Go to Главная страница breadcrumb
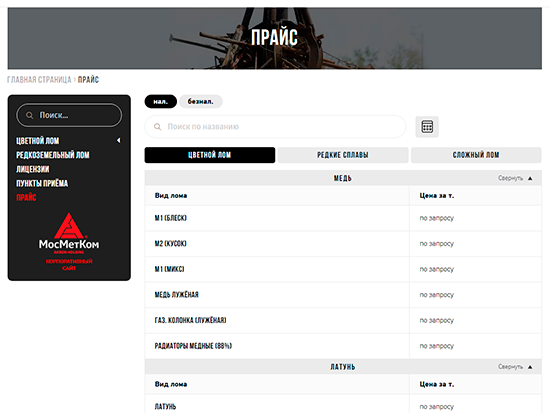This screenshot has width=550, height=413. (39, 80)
